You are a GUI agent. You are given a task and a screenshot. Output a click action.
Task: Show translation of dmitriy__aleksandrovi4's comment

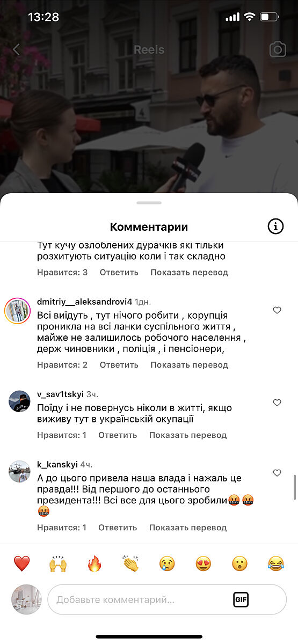pos(189,365)
